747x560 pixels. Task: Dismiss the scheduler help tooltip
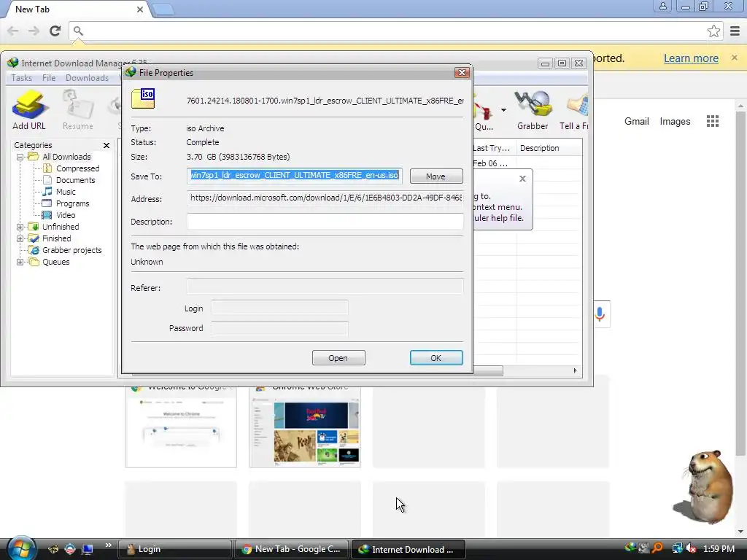[522, 179]
